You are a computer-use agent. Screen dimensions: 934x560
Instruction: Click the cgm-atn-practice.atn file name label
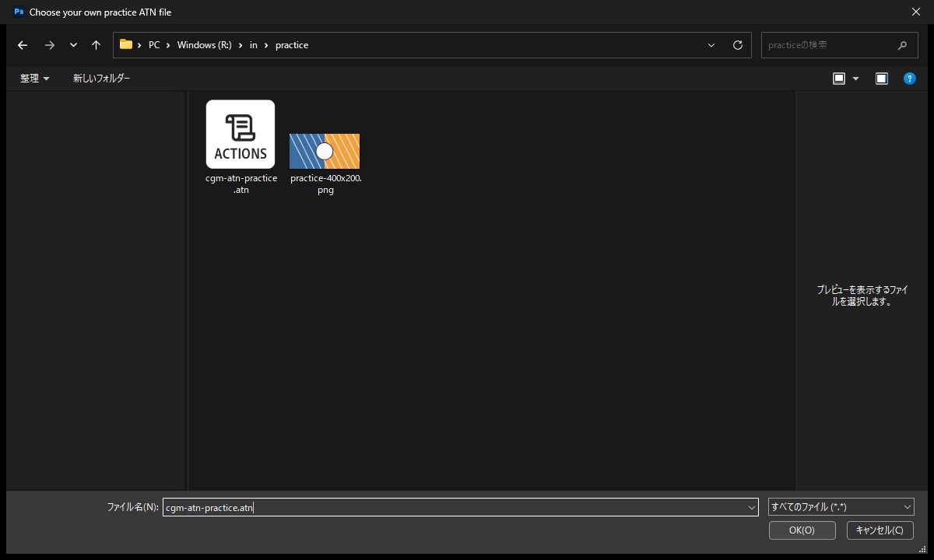tap(241, 184)
